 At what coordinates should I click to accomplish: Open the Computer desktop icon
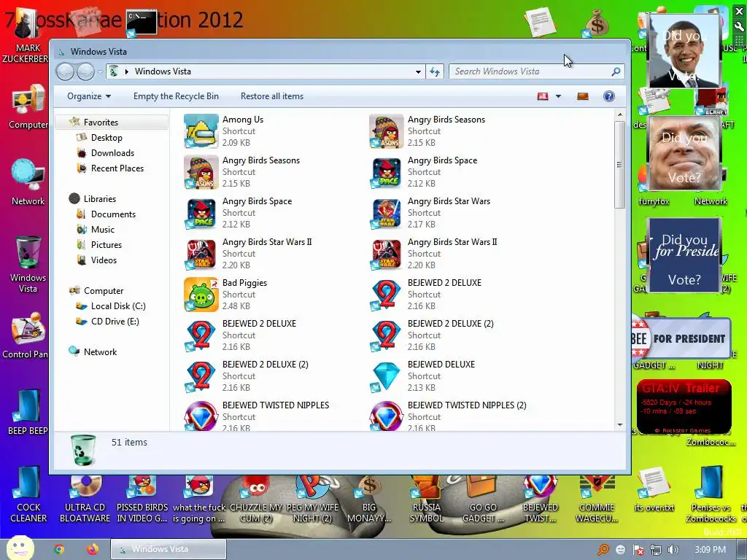(28, 107)
